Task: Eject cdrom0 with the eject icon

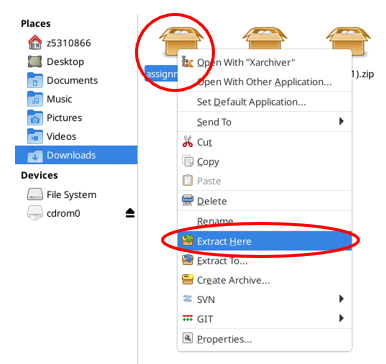Action: coord(130,213)
